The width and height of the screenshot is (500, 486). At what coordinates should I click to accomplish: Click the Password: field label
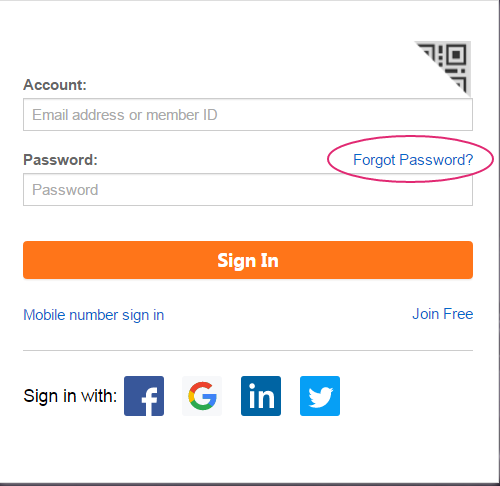pyautogui.click(x=60, y=160)
